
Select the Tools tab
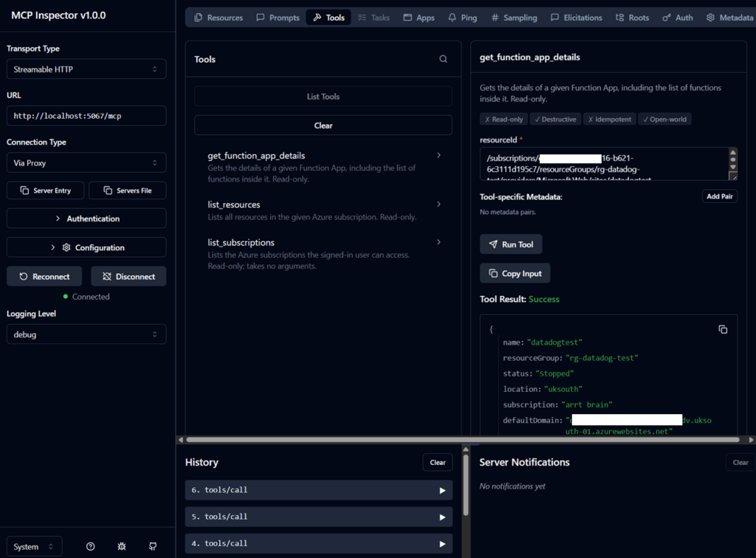[x=329, y=18]
